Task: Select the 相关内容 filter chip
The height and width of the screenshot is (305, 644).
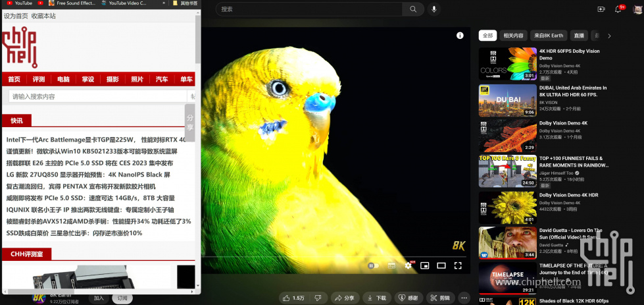Action: [513, 36]
